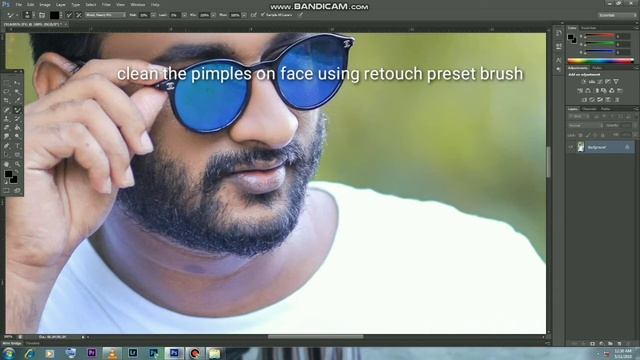This screenshot has width=640, height=360.
Task: Select the Rectangular Marquee tool
Action: coord(6,83)
